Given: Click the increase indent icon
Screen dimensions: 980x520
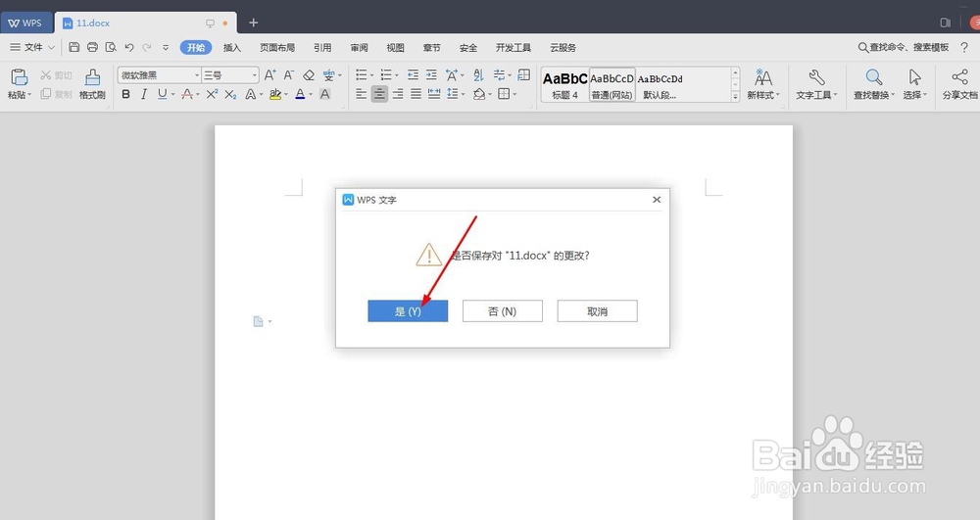Looking at the screenshot, I should tap(431, 74).
